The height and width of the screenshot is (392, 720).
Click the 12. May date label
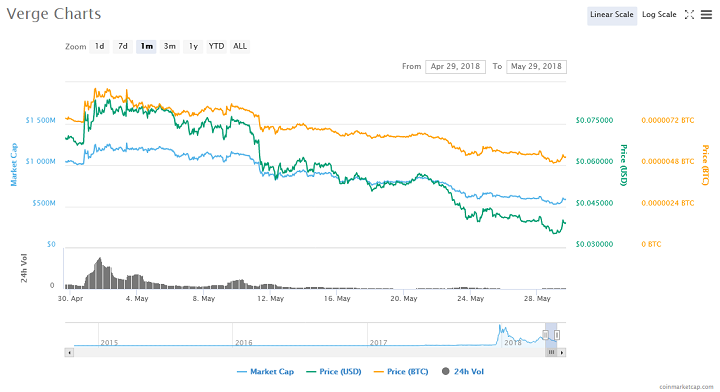click(270, 298)
